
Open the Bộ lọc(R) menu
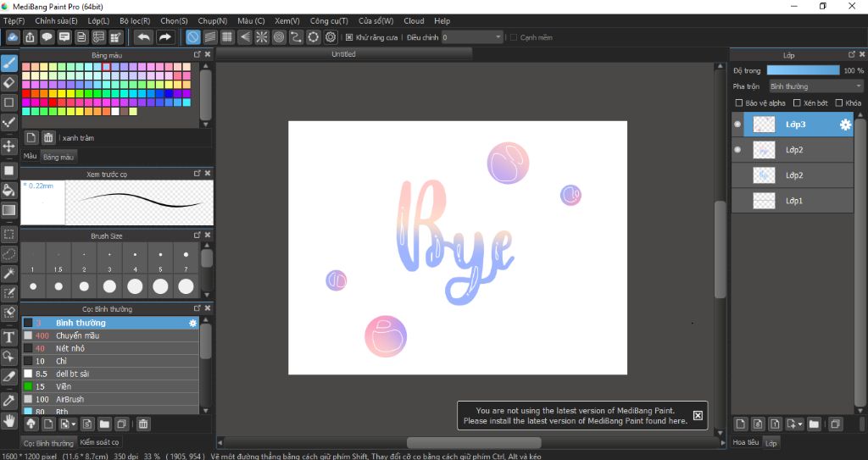pyautogui.click(x=135, y=21)
